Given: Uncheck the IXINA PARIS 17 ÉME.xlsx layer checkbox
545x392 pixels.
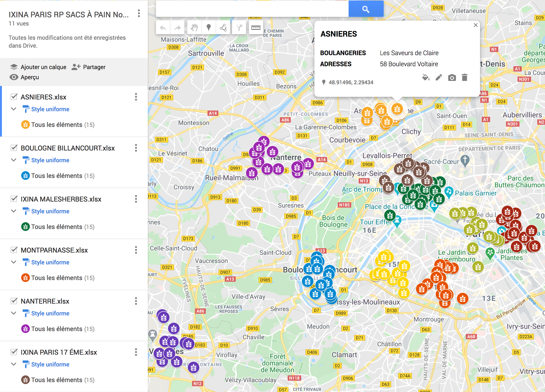Looking at the screenshot, I should tap(14, 352).
